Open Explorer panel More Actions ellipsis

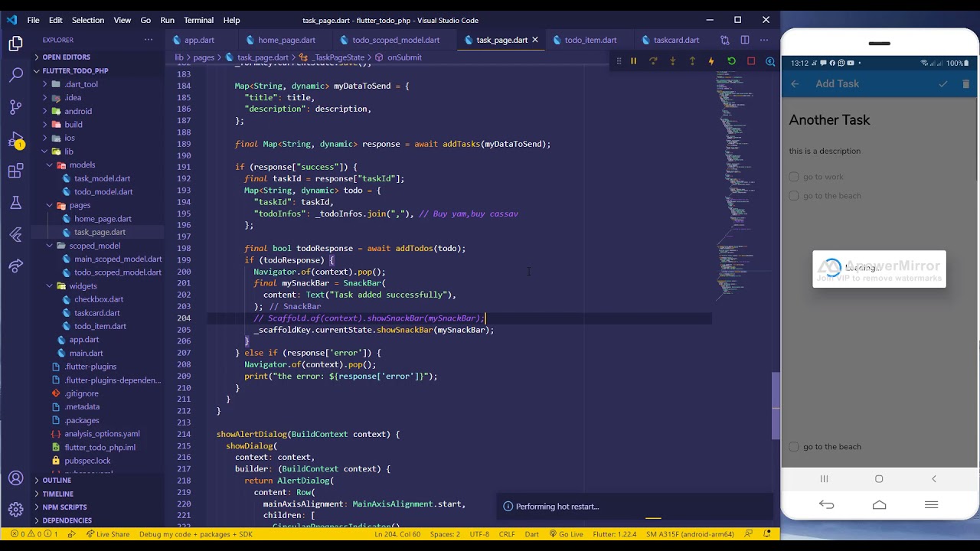pyautogui.click(x=149, y=40)
